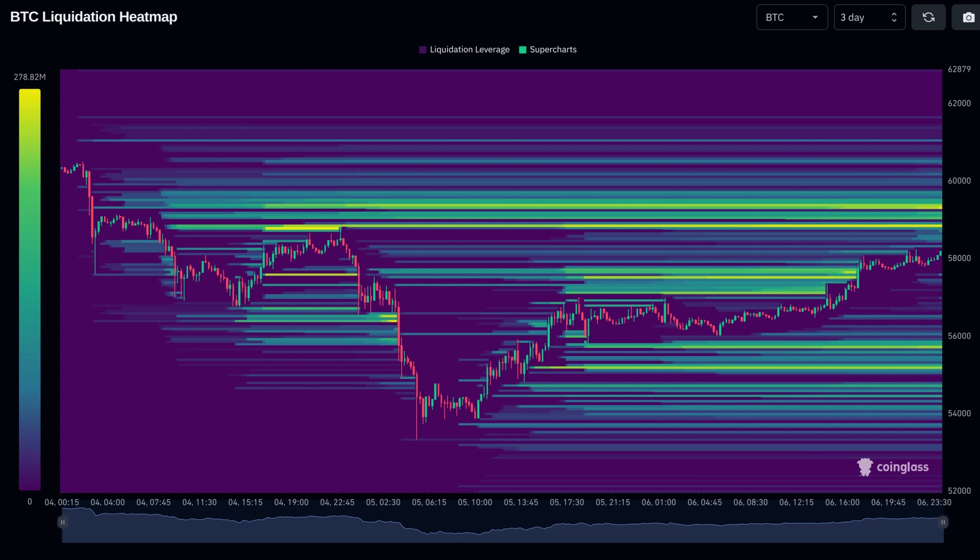Image resolution: width=980 pixels, height=560 pixels.
Task: Click the purple Liquidation Leverage legend square
Action: pyautogui.click(x=423, y=49)
